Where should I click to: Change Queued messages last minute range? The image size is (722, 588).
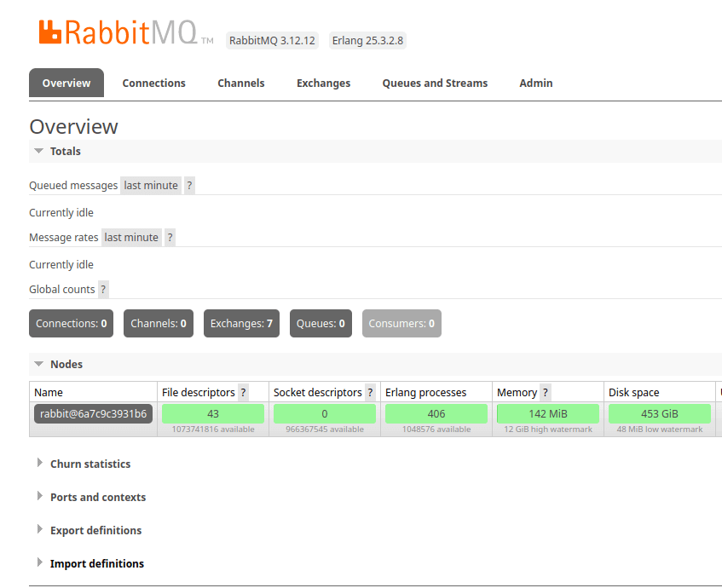pos(151,186)
